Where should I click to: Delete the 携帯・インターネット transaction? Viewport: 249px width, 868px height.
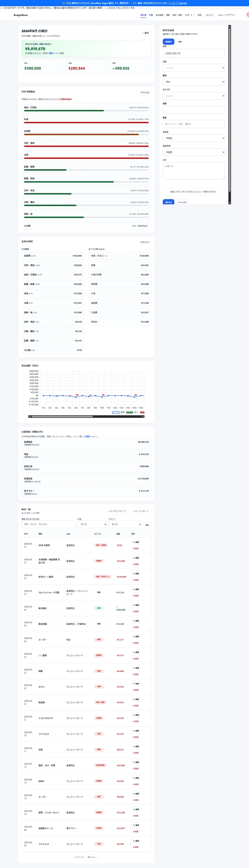click(x=136, y=816)
